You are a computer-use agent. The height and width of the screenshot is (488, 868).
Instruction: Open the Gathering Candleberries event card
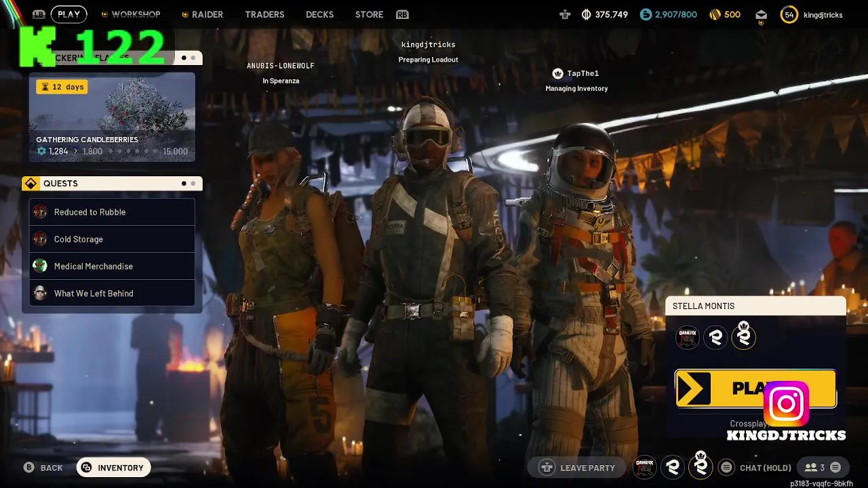[112, 117]
